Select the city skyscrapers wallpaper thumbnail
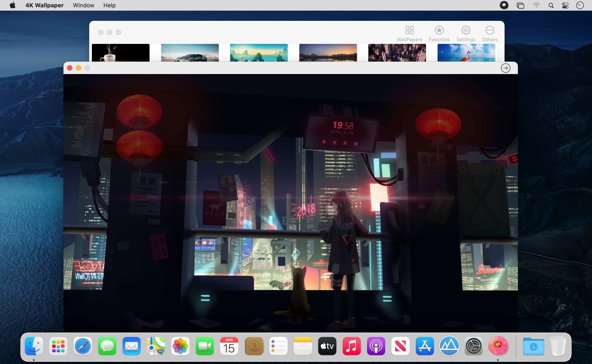Image resolution: width=592 pixels, height=364 pixels. pos(397,53)
